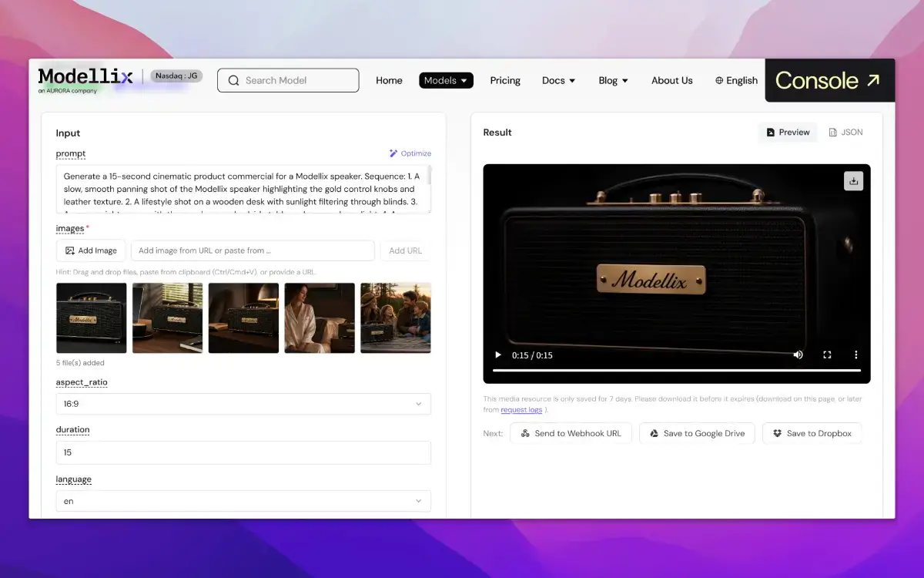
Task: Click the Add Image button
Action: coord(91,250)
